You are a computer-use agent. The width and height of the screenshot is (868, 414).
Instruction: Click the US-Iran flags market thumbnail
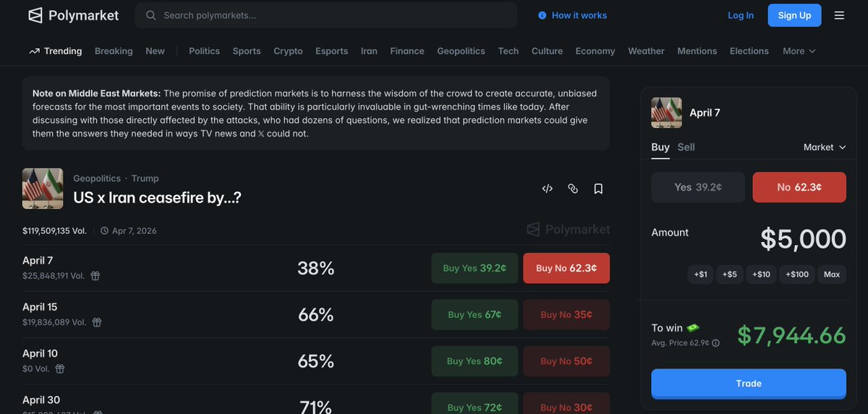click(43, 189)
